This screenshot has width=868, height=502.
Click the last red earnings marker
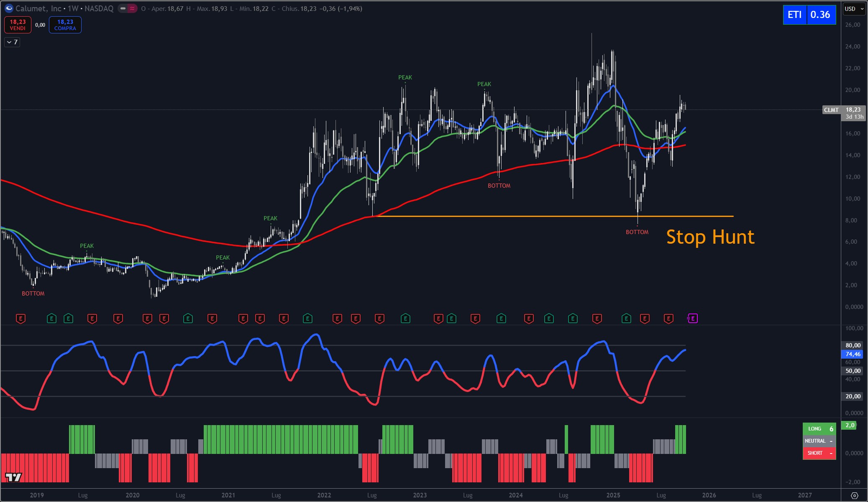[668, 319]
